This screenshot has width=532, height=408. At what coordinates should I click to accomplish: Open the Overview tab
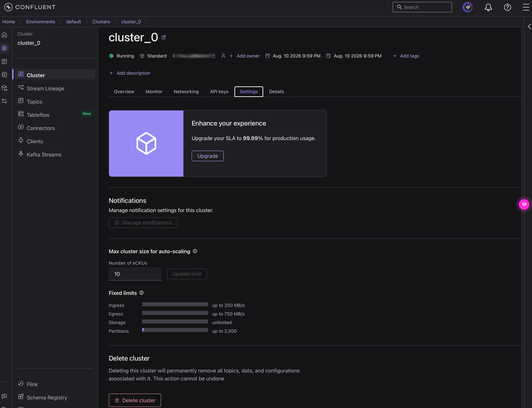[124, 92]
